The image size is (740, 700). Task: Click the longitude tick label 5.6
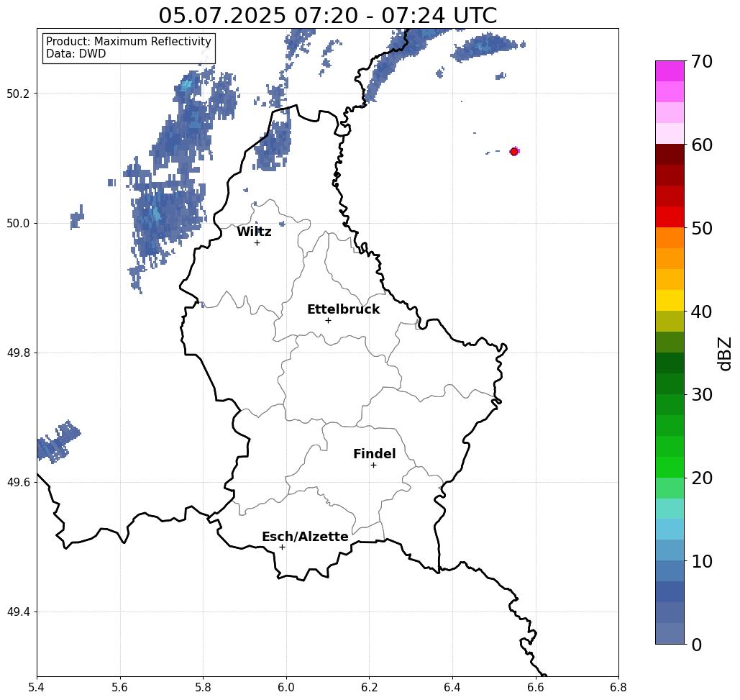point(120,687)
